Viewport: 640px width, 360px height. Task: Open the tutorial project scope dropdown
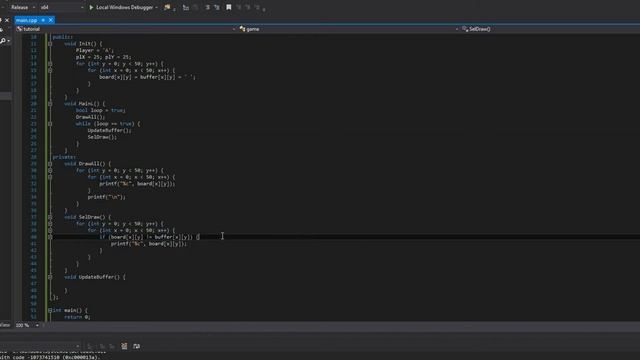tap(126, 29)
